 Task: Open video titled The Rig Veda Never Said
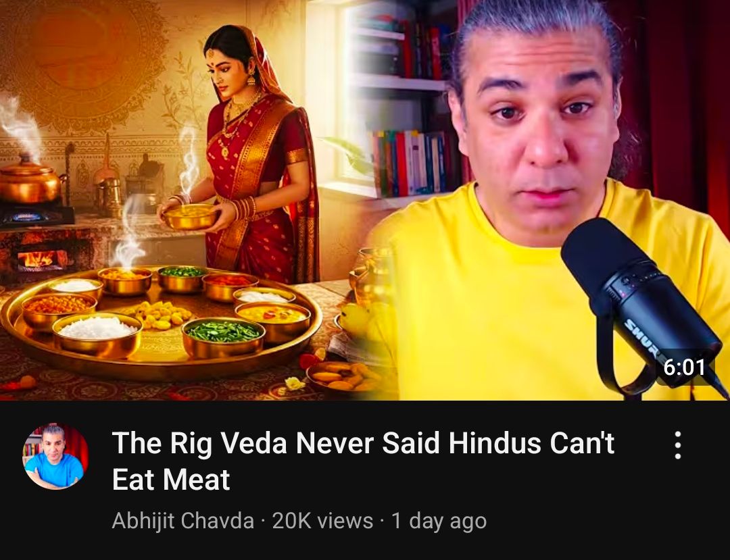pos(363,461)
